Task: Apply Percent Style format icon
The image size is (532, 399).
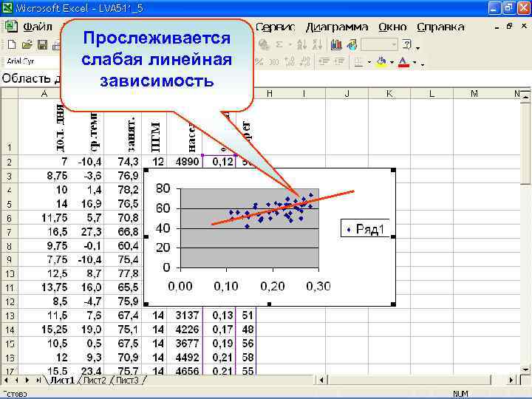Action: tap(259, 62)
